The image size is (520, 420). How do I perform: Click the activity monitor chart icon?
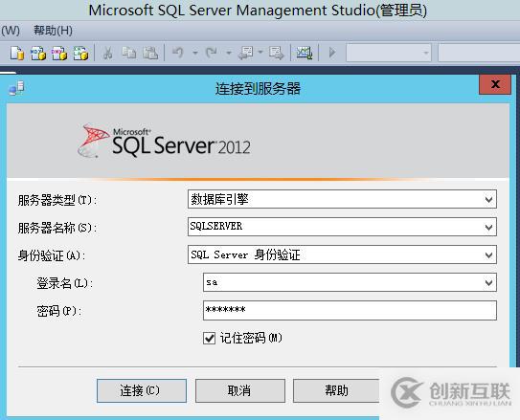point(305,53)
